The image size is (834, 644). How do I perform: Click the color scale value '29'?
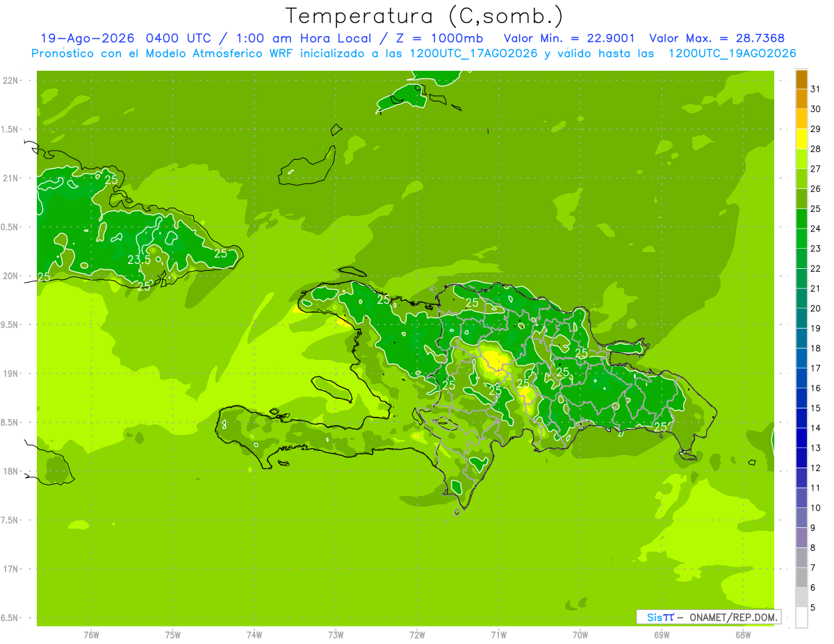tap(815, 129)
